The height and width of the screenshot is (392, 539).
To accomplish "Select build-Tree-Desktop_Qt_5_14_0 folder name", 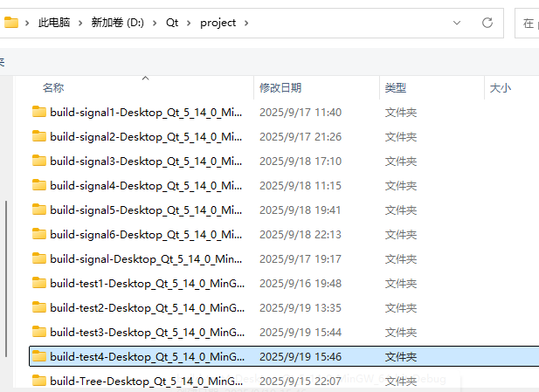I will 147,382.
